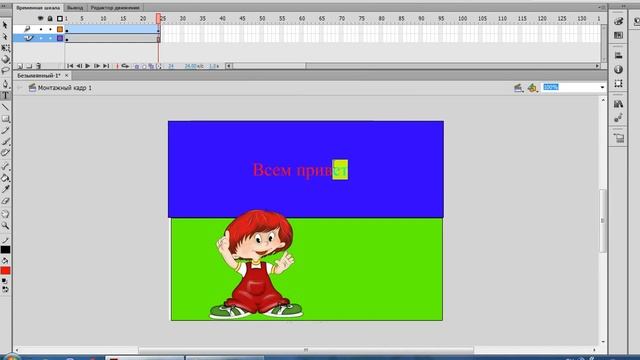This screenshot has width=640, height=360.
Task: Close the Безымянный-1 document tab
Action: point(67,76)
